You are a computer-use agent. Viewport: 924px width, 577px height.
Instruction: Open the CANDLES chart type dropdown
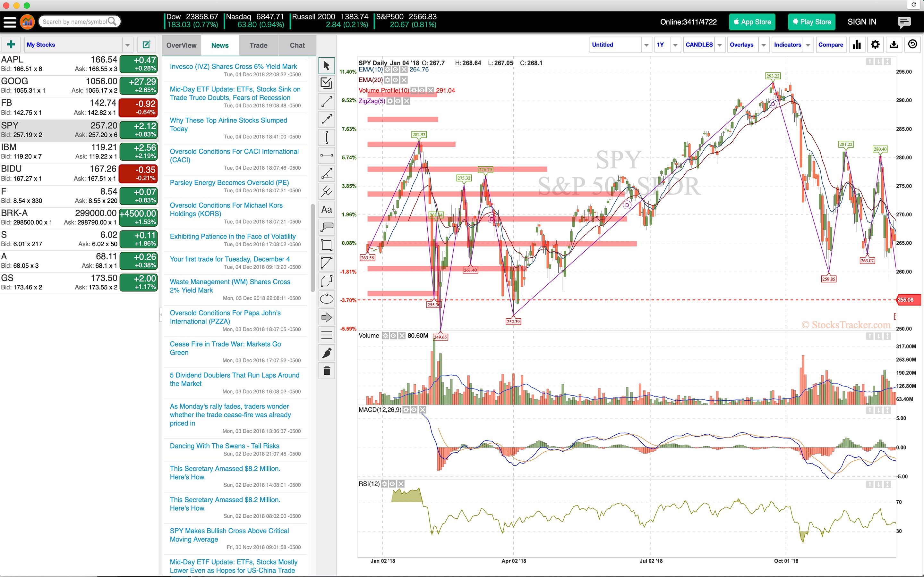pos(719,45)
